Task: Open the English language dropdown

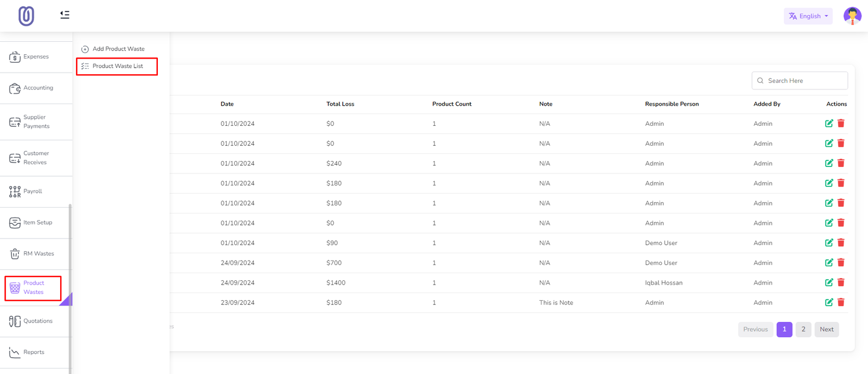Action: tap(808, 16)
